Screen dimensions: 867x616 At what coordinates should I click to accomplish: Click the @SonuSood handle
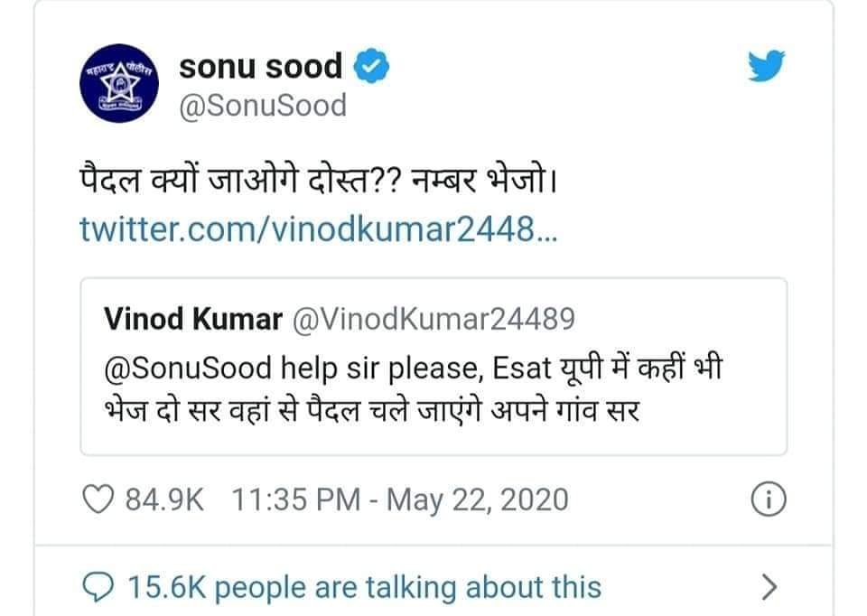click(x=263, y=106)
